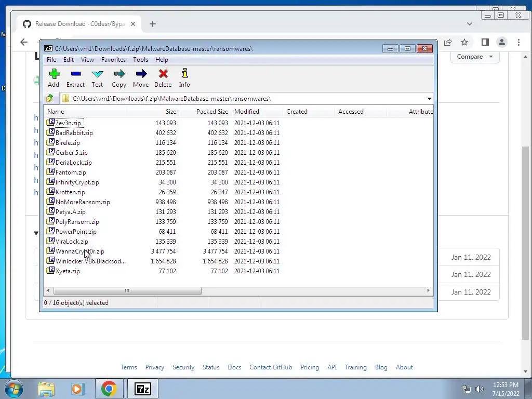Click the Add toolbar icon

pos(54,74)
